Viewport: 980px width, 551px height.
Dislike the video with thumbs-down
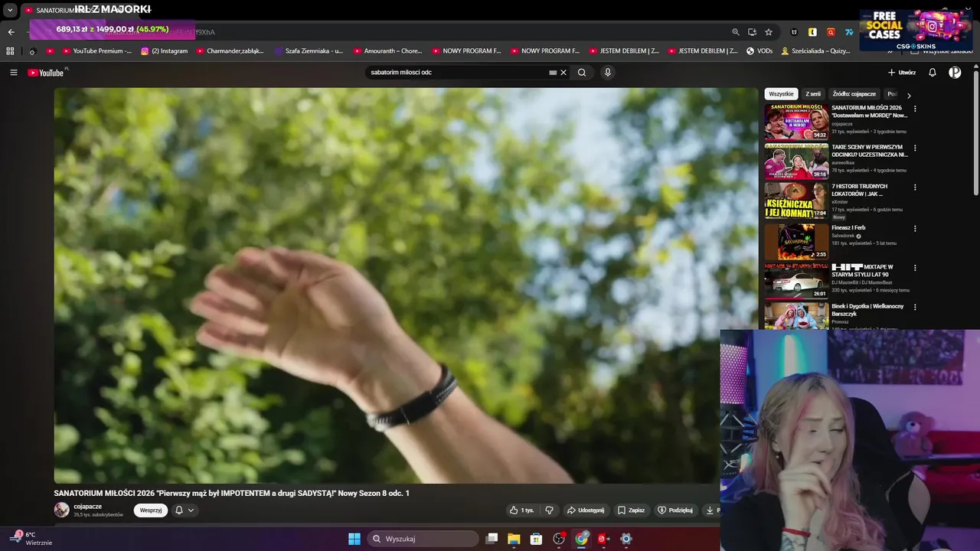[x=549, y=510]
